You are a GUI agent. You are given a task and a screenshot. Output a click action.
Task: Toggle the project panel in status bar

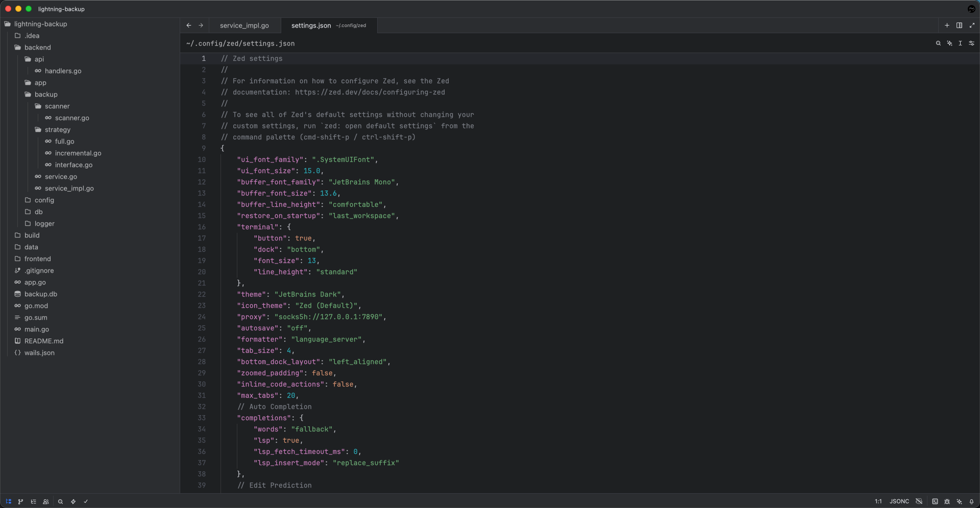coord(8,501)
